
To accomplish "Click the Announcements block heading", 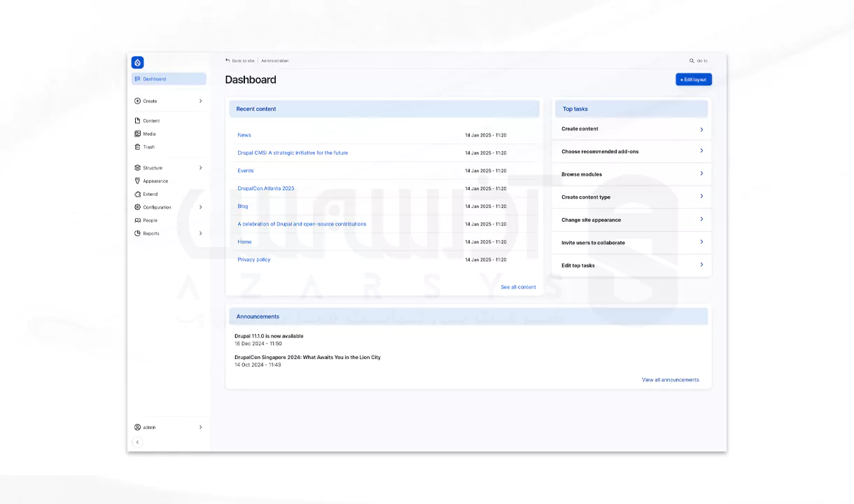I will [258, 316].
